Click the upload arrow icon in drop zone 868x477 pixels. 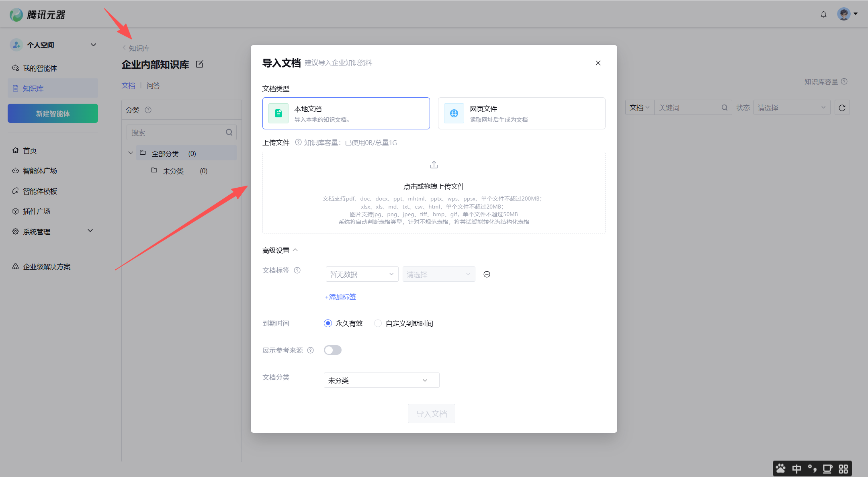434,165
